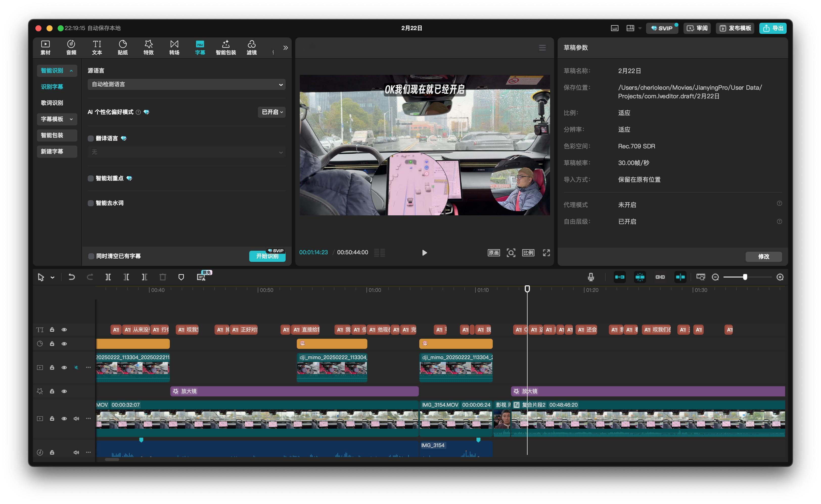821x504 pixels.
Task: Open the 特效 effects tab
Action: [148, 48]
